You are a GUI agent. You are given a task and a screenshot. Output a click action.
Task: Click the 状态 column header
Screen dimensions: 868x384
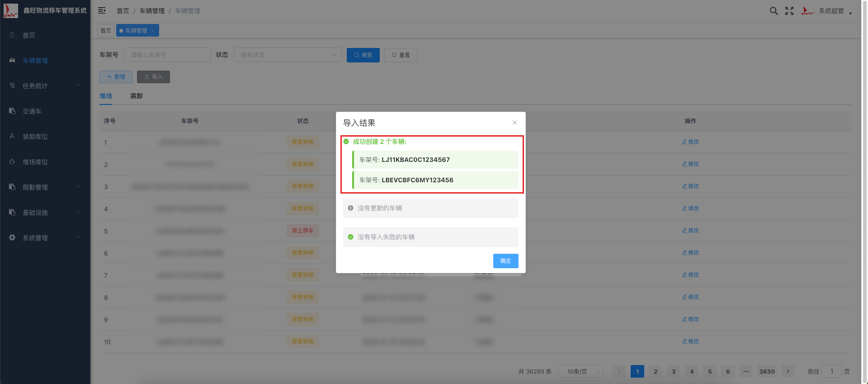point(303,121)
